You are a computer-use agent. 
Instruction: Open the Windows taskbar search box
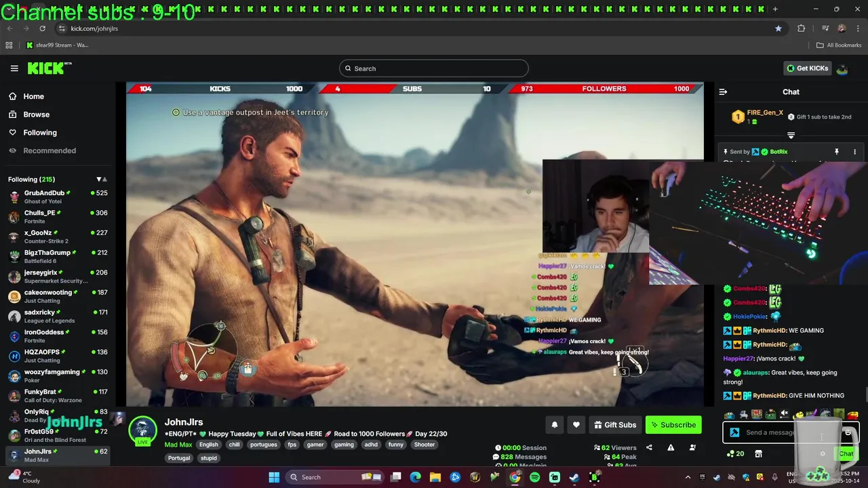(x=336, y=477)
